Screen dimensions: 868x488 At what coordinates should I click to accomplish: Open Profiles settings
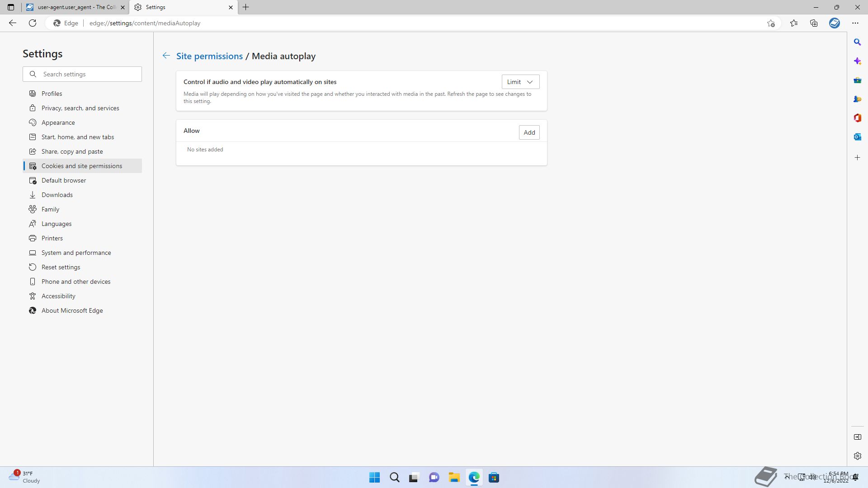pyautogui.click(x=82, y=94)
